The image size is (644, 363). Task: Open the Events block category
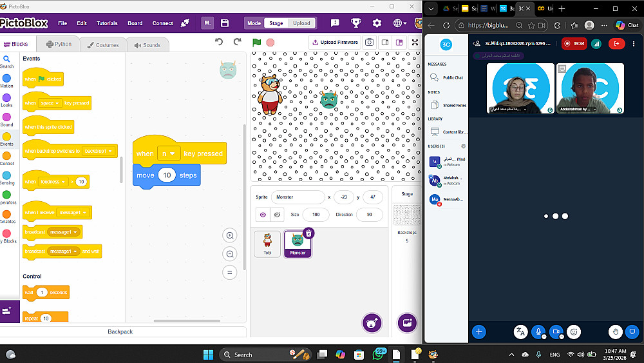(6, 139)
